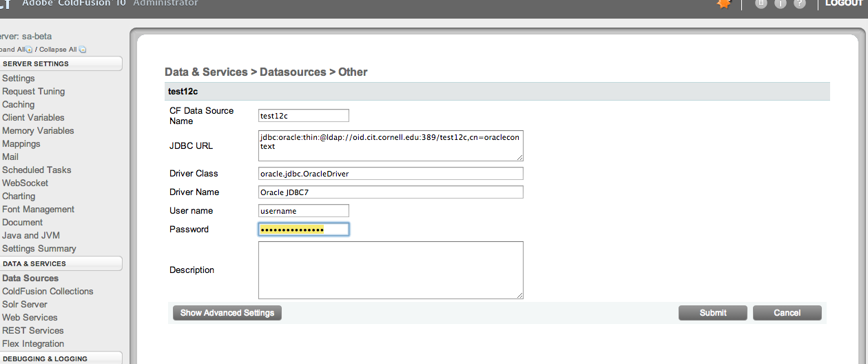
Task: Cancel the datasource edit
Action: pyautogui.click(x=787, y=313)
